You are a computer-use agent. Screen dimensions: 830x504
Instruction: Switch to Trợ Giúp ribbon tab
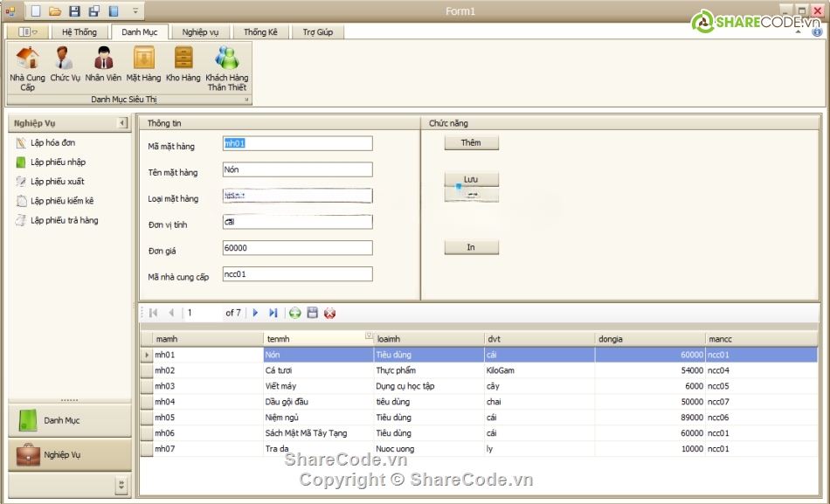pyautogui.click(x=318, y=31)
